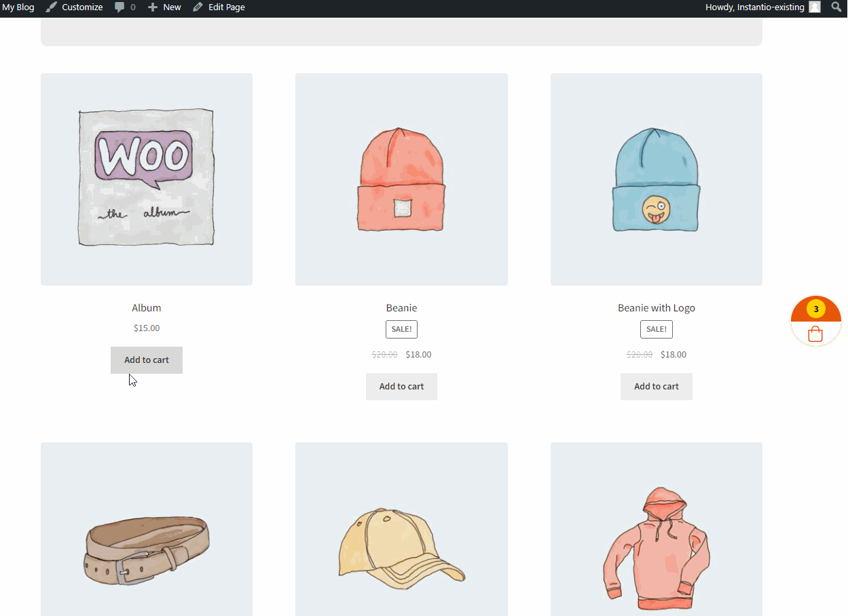Open the Howdy, Instantio-existing account menu
848x616 pixels.
[x=763, y=7]
